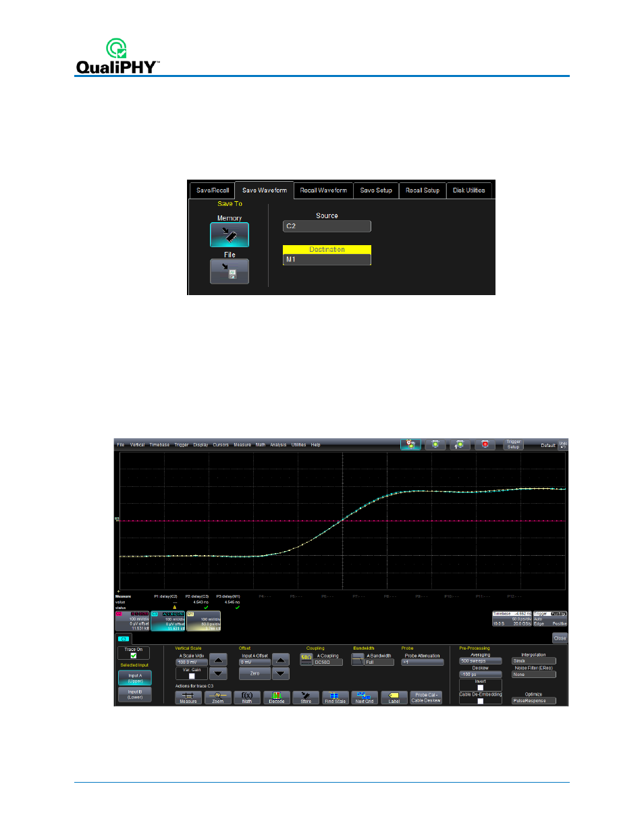Open the Noise Filter (ERes) dropdown
This screenshot has width=644, height=834.
coord(534,675)
